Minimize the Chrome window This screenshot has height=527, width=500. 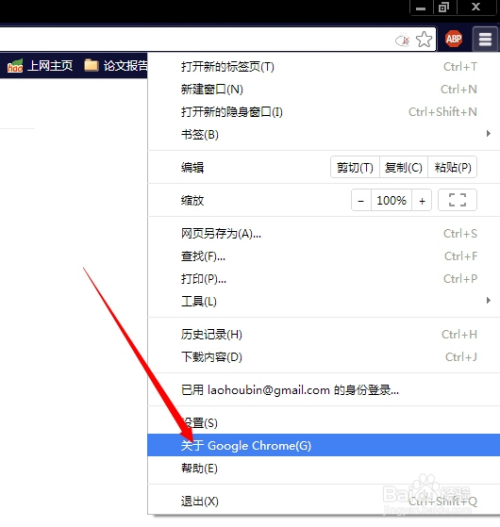tap(421, 7)
